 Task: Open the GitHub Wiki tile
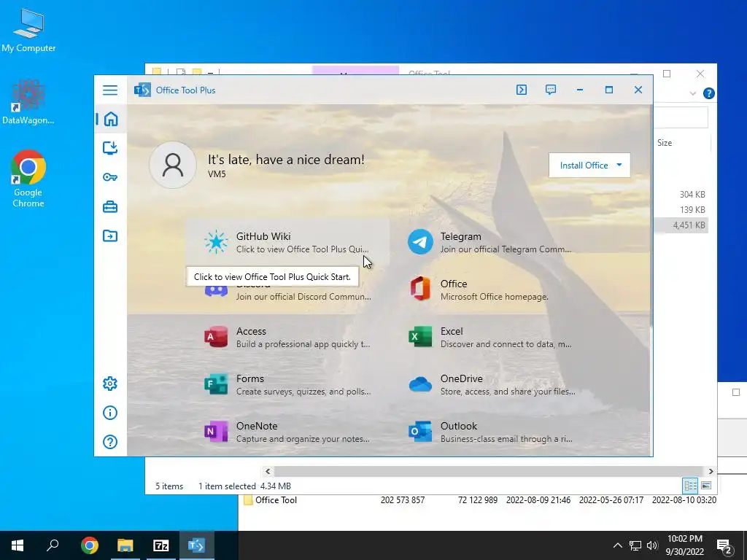(x=287, y=242)
